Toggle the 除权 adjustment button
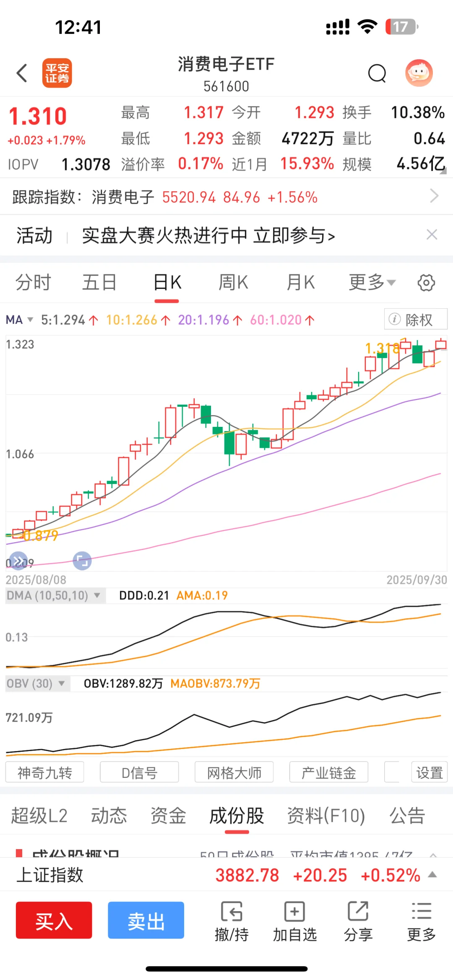Screen dimensions: 453x980 [x=416, y=319]
